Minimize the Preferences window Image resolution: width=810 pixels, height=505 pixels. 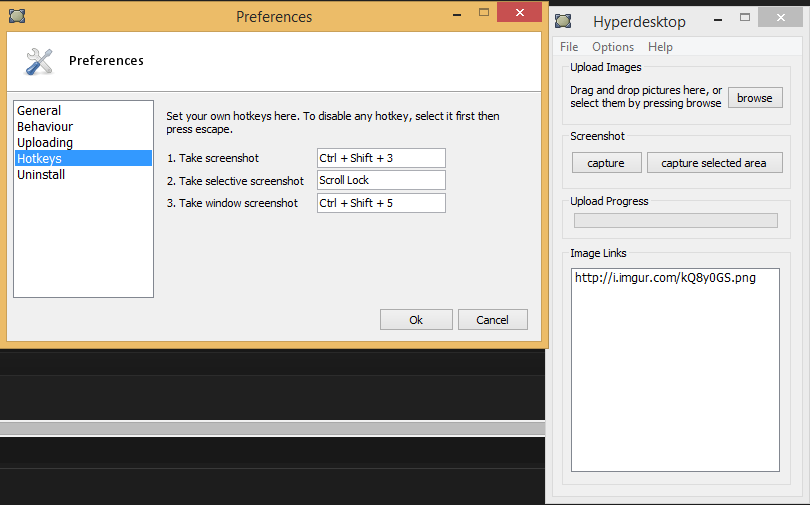(457, 14)
